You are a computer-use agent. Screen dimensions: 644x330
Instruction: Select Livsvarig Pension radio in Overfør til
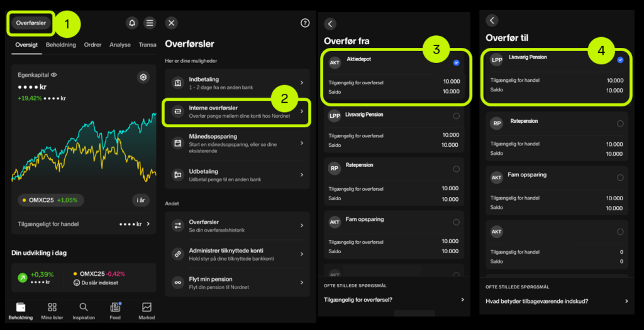point(620,60)
